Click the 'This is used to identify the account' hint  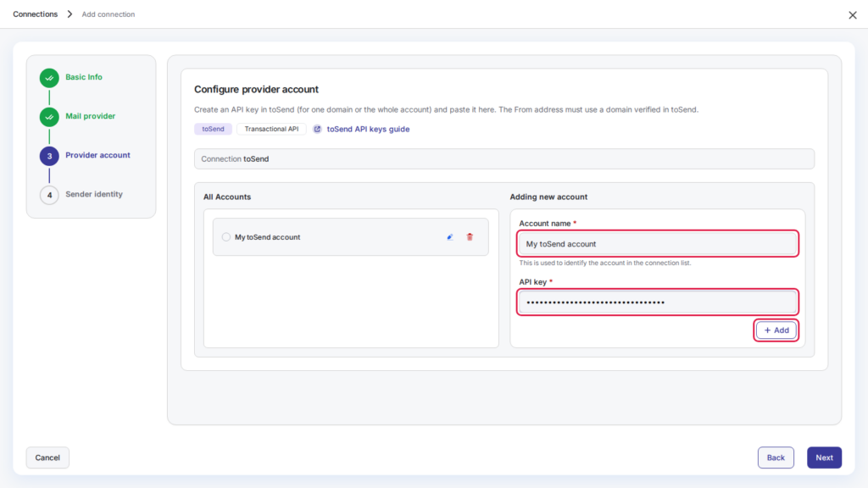pyautogui.click(x=605, y=263)
